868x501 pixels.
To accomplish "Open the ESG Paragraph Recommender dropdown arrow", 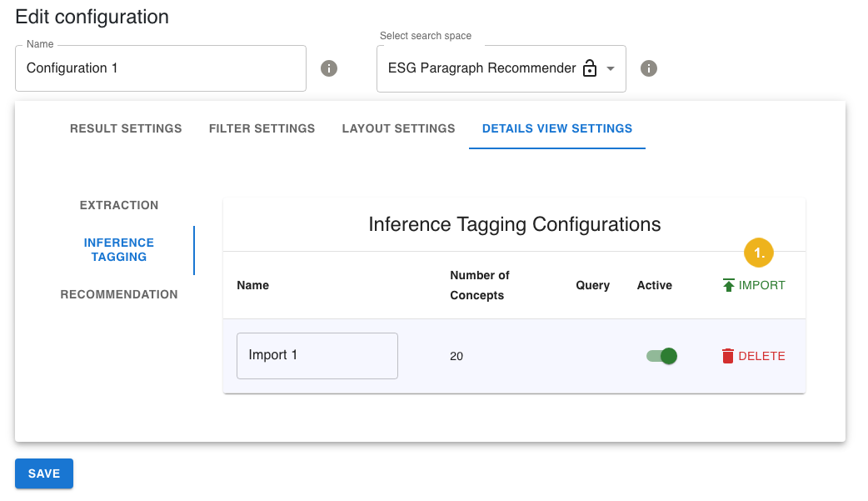I will 611,68.
